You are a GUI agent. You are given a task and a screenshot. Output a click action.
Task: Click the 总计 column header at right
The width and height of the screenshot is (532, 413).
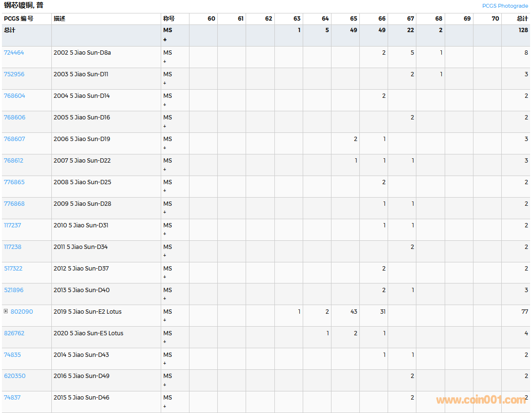(x=522, y=19)
